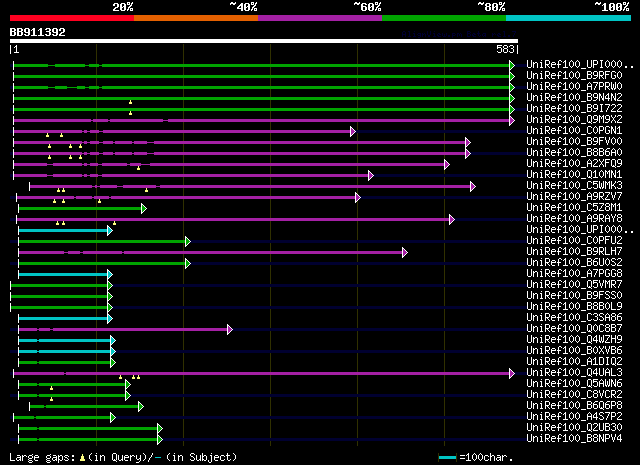Click the =100char. legend text
The width and height of the screenshot is (640, 465).
click(x=486, y=458)
